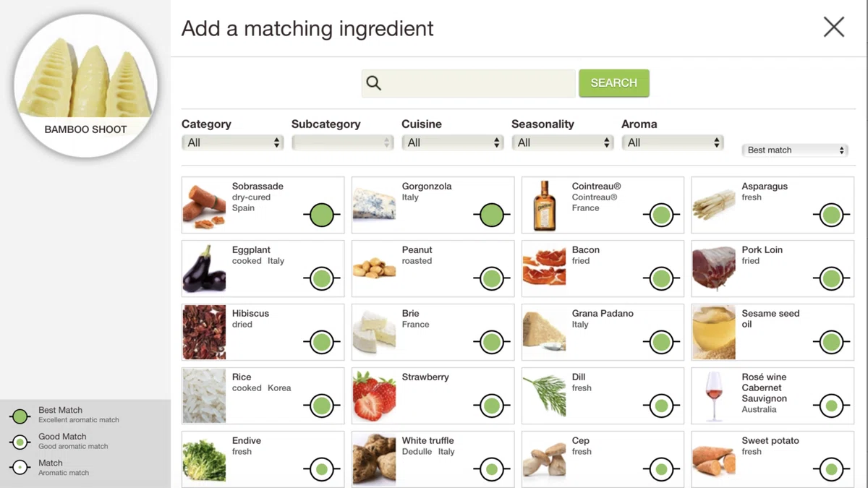This screenshot has width=868, height=488.
Task: Click the search magnifier icon
Action: click(373, 83)
